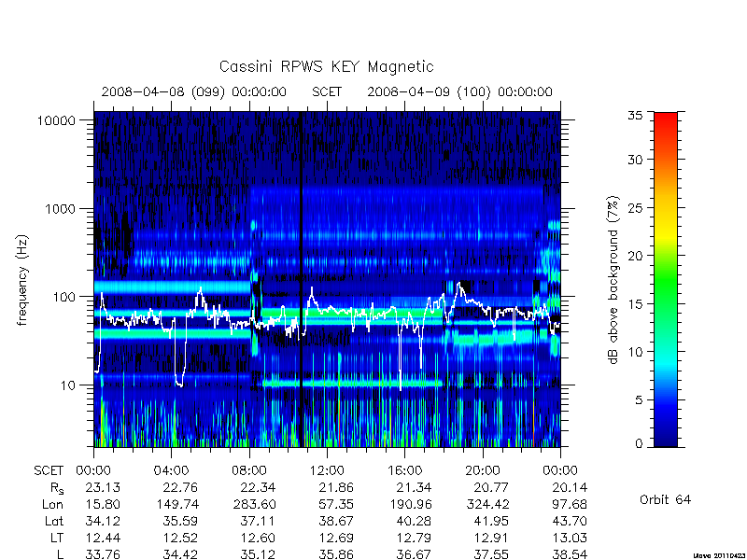This screenshot has height=560, width=747.
Task: Click the cyan band above 100 Hz near 04:00
Action: [172, 287]
